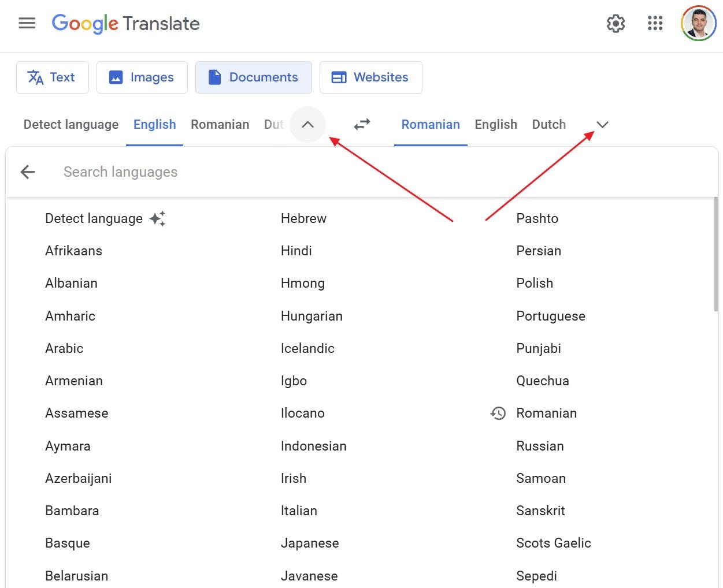Select Romanian marked with history icon
Viewport: 723px width, 588px height.
pos(546,413)
